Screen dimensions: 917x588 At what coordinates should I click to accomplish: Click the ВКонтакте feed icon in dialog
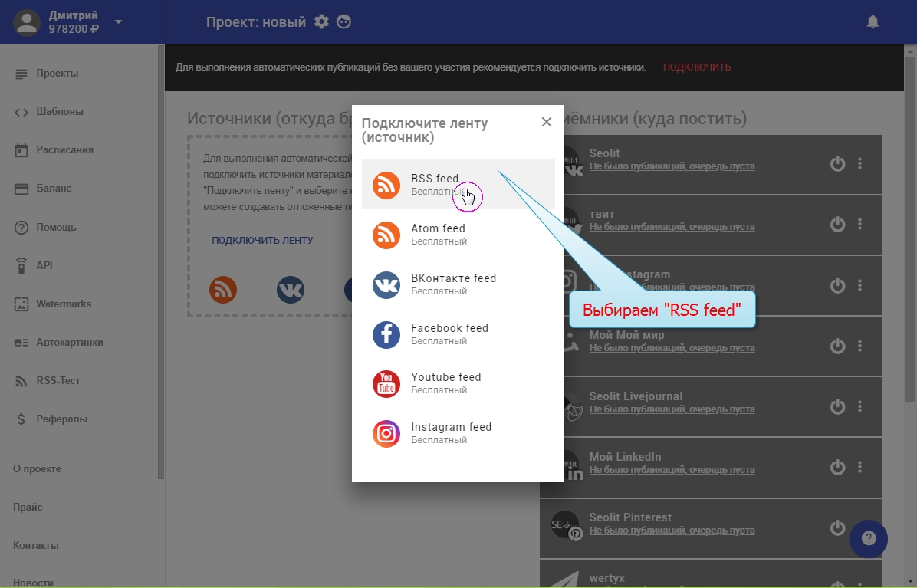(x=386, y=285)
